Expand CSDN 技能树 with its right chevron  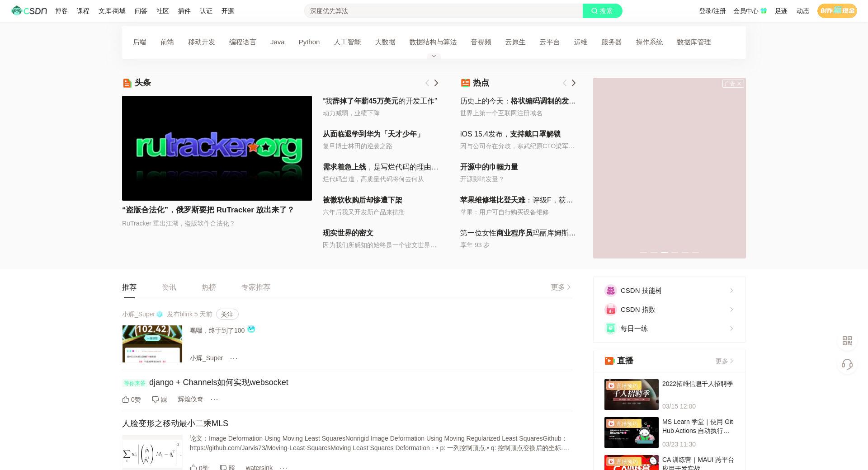(731, 291)
